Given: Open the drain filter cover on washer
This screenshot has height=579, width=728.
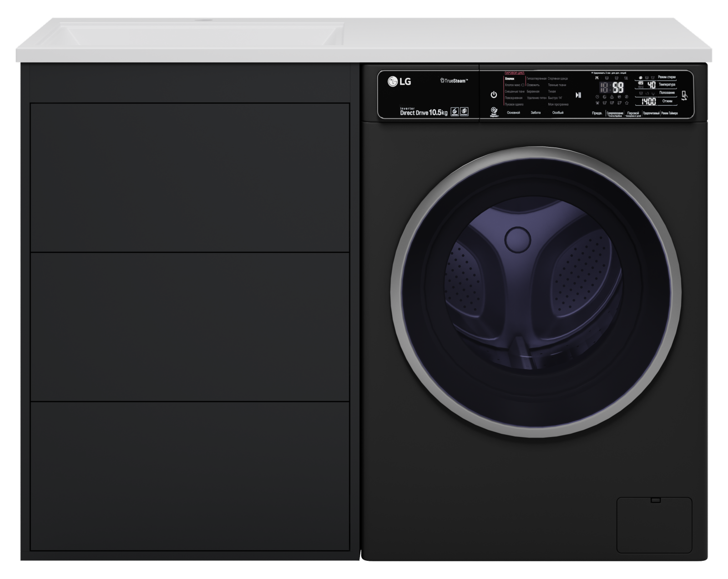Looking at the screenshot, I should 654,525.
